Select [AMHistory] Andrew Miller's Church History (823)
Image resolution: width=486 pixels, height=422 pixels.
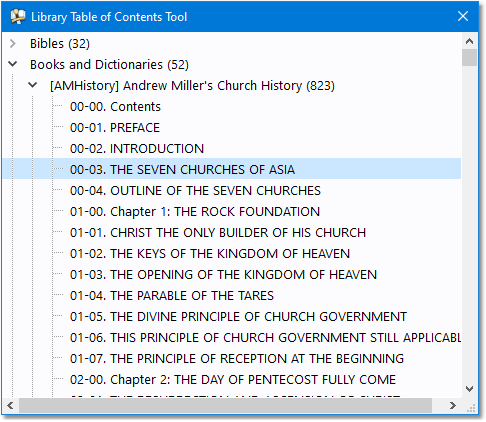pyautogui.click(x=192, y=86)
